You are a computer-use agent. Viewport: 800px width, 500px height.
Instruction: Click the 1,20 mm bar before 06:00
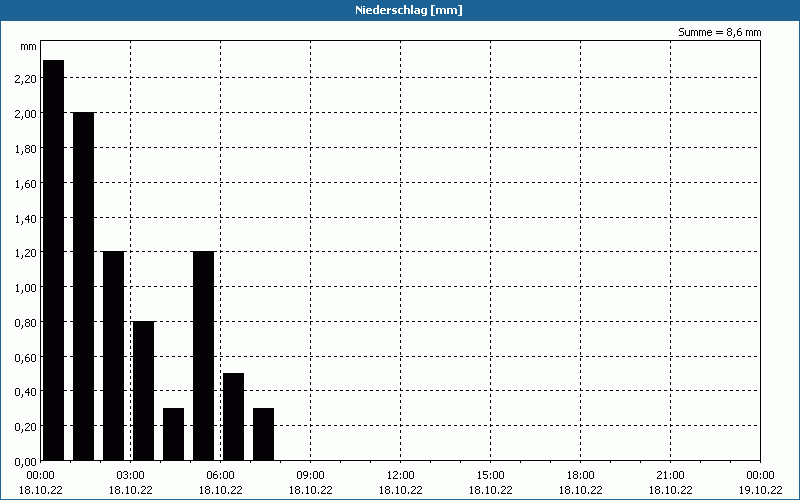click(204, 356)
